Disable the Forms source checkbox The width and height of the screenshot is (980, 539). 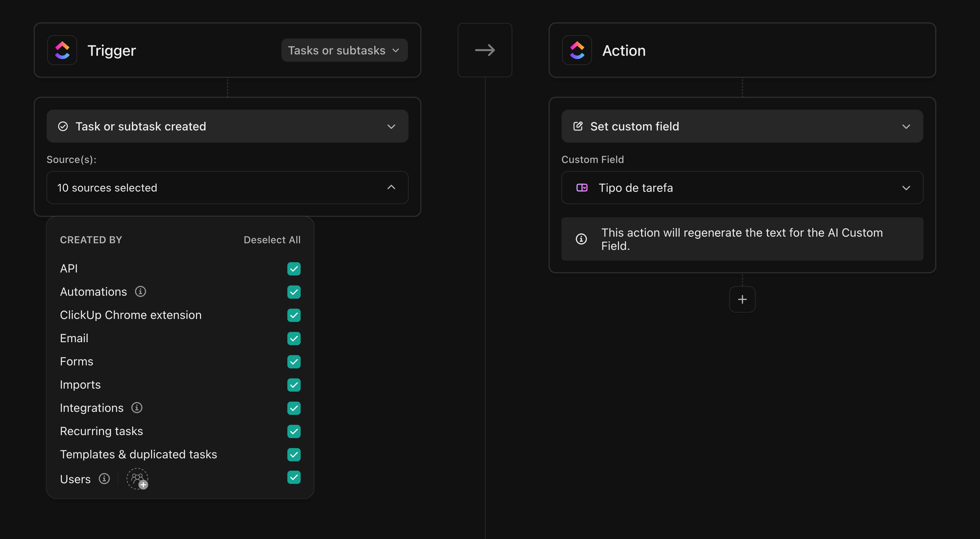pos(294,361)
